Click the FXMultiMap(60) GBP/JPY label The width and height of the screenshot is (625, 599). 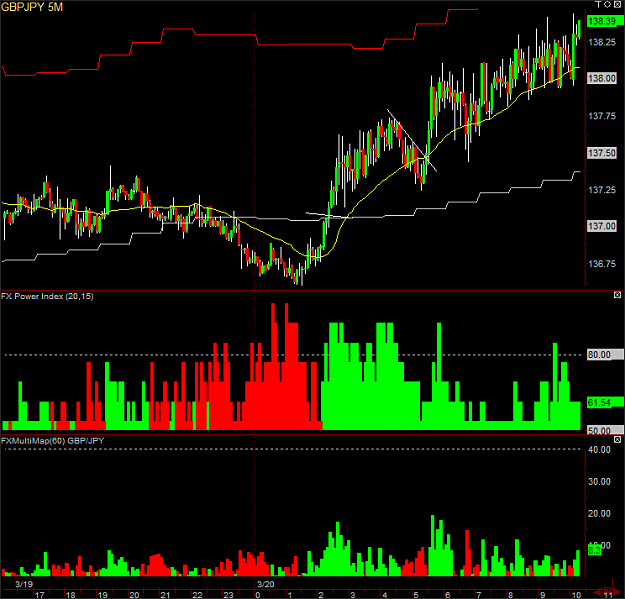[53, 441]
